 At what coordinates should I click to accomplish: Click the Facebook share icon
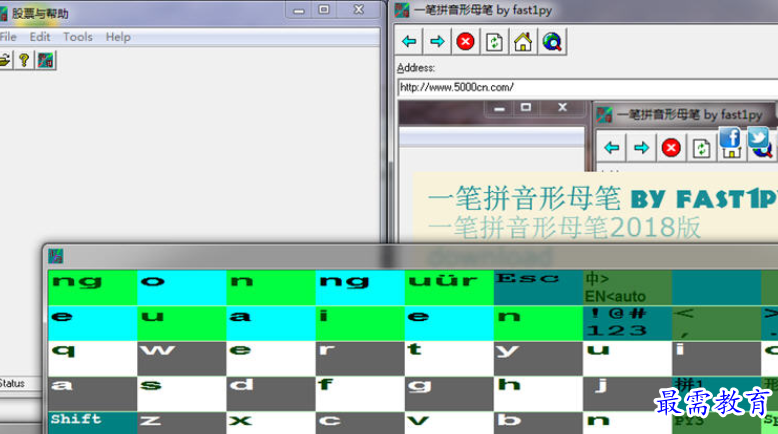pyautogui.click(x=730, y=137)
